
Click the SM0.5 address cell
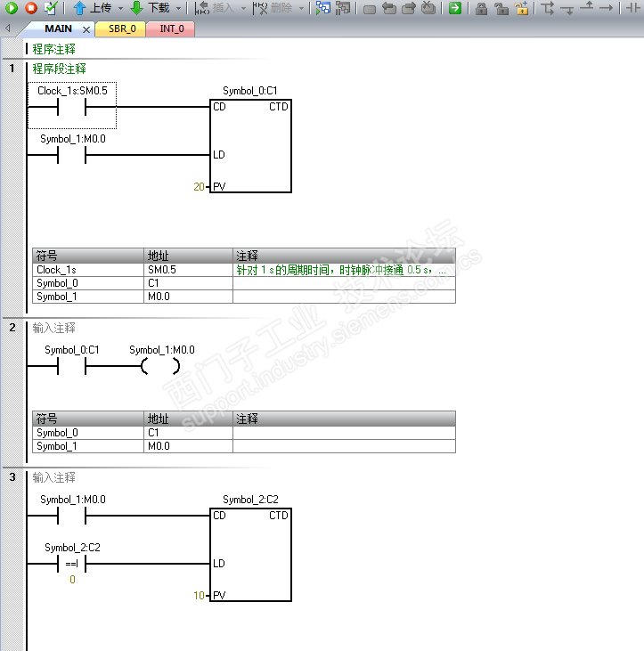[188, 270]
